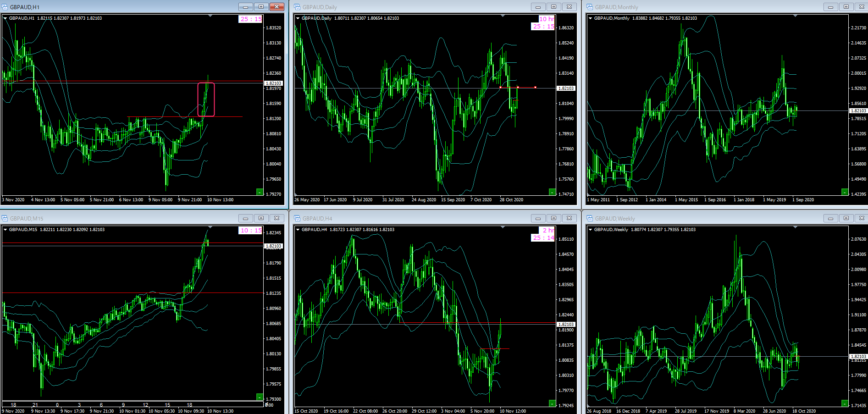
Task: Expand the arrow beside GBPAUD,Daily chart label
Action: (298, 18)
